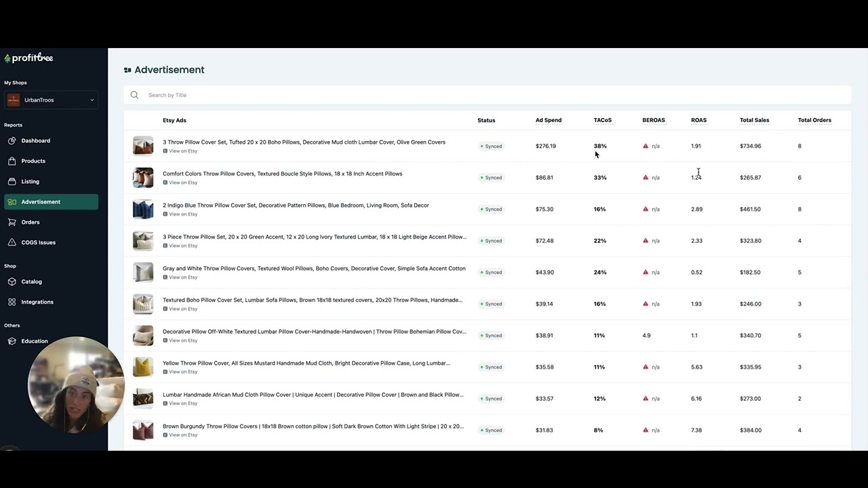This screenshot has height=488, width=868.
Task: Click the UrbanTroos shop avatar icon
Action: [14, 100]
